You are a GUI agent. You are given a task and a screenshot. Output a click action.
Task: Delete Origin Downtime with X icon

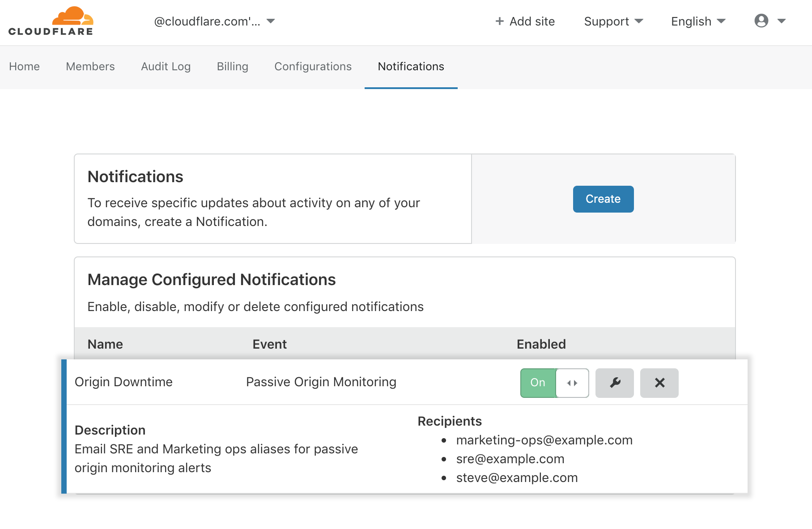coord(659,383)
